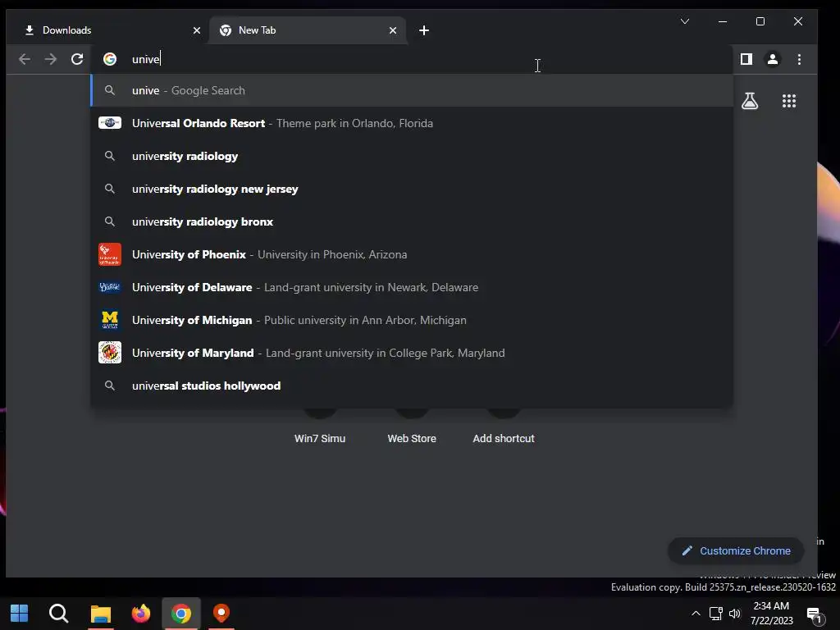Open Chrome three-dot menu
Image resolution: width=840 pixels, height=630 pixels.
tap(799, 59)
